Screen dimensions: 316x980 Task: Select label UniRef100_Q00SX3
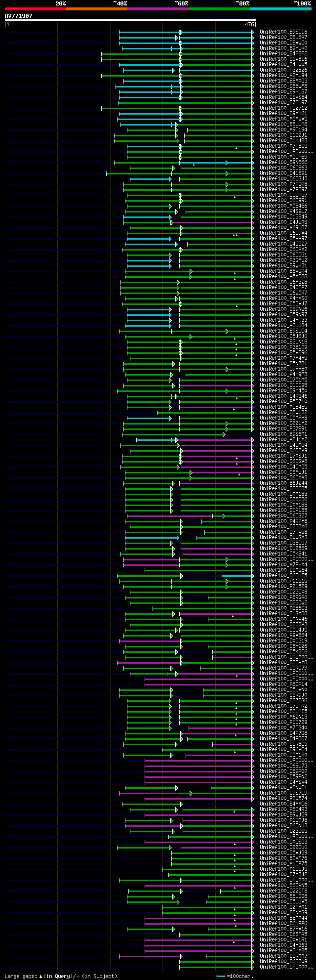(283, 537)
